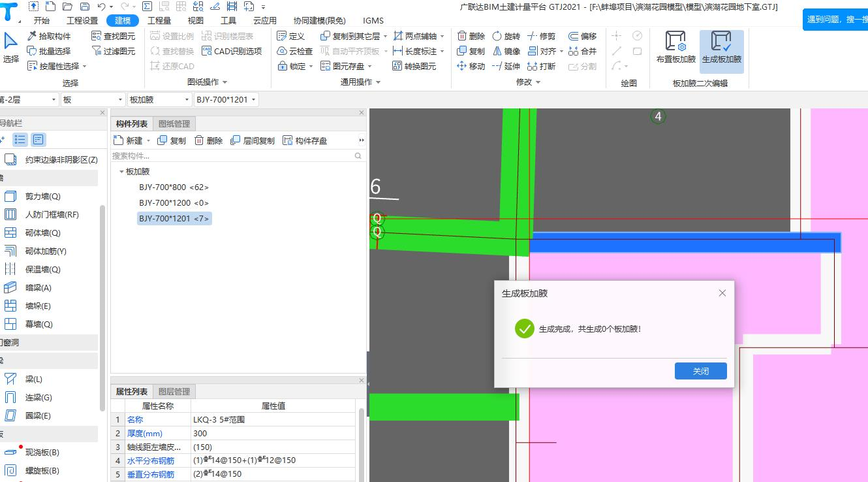This screenshot has width=868, height=482.
Task: Switch to the 图纸管理 tab
Action: 174,124
